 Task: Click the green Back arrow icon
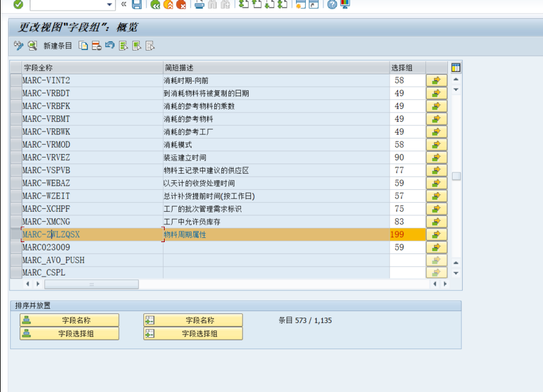click(155, 5)
